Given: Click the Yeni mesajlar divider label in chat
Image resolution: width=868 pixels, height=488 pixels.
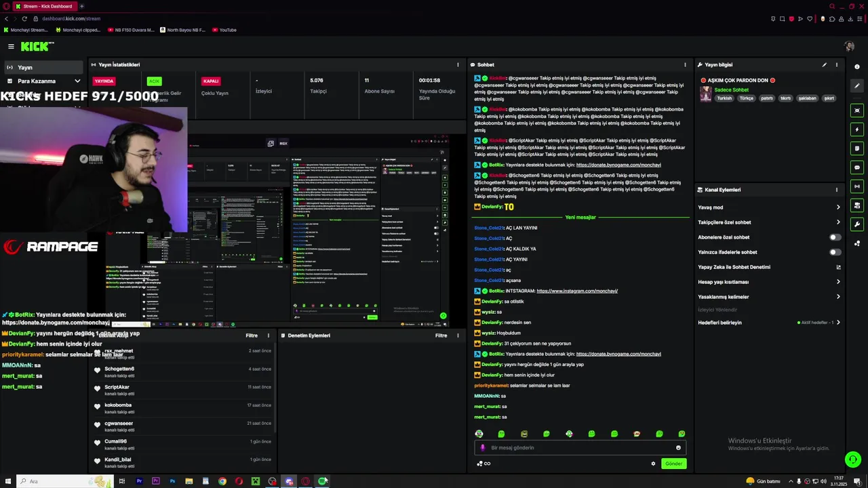Looking at the screenshot, I should [580, 218].
